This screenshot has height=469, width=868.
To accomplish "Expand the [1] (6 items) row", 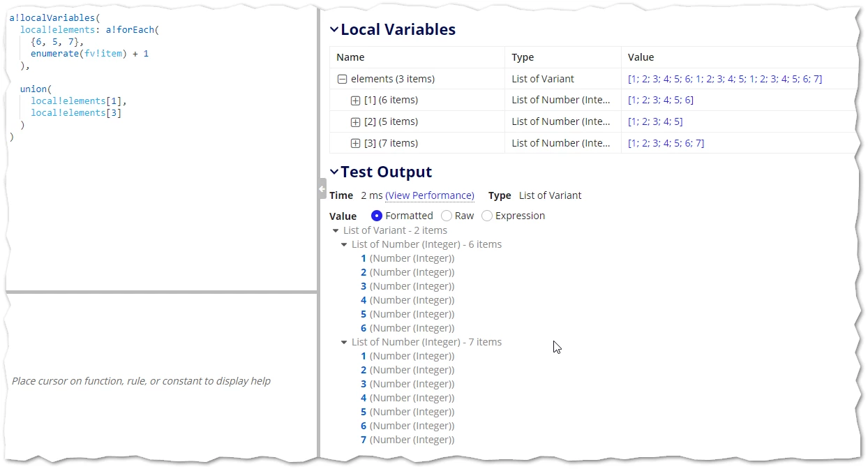I will coord(355,100).
